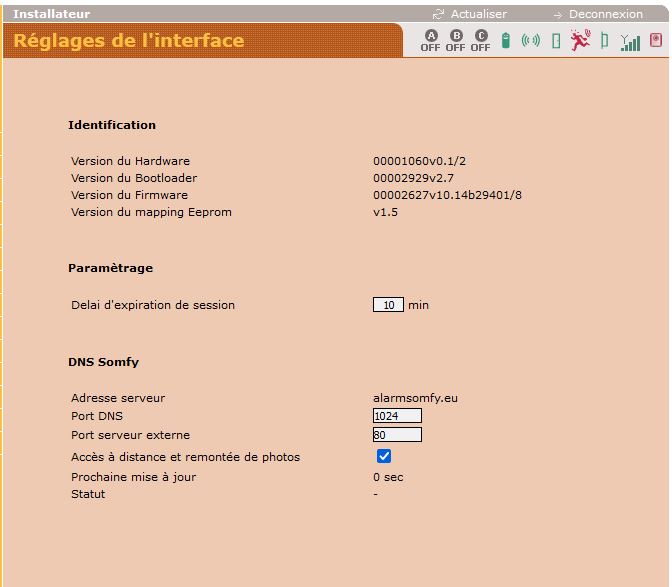This screenshot has width=672, height=587.
Task: Click the arrow icon beside Deconnexion
Action: pos(558,15)
